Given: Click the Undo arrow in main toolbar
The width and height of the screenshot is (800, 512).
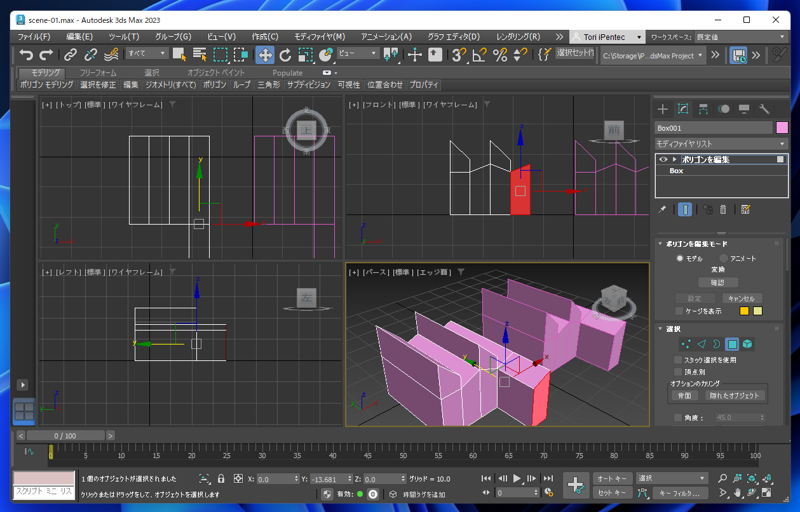Looking at the screenshot, I should pos(26,55).
